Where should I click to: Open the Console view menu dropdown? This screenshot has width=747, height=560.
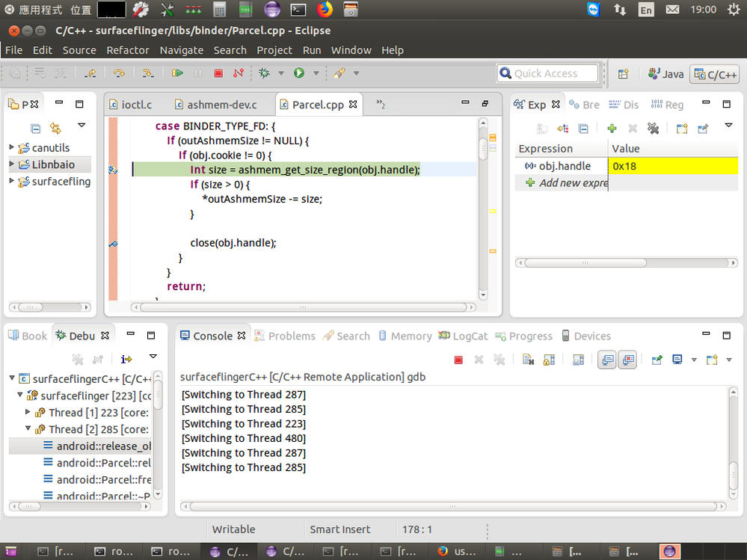[x=729, y=360]
